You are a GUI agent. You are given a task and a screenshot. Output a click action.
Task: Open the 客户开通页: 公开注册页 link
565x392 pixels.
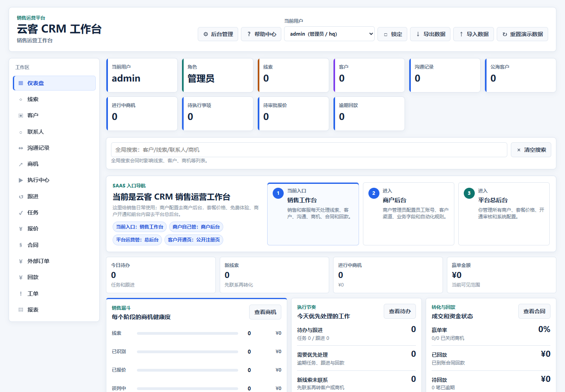[194, 240]
